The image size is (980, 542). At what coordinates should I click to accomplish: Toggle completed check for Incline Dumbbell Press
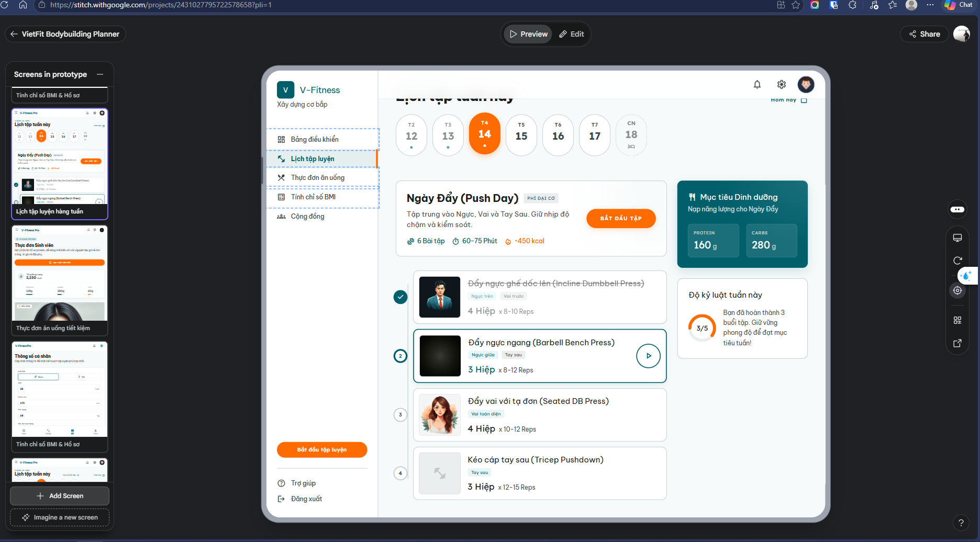tap(400, 297)
